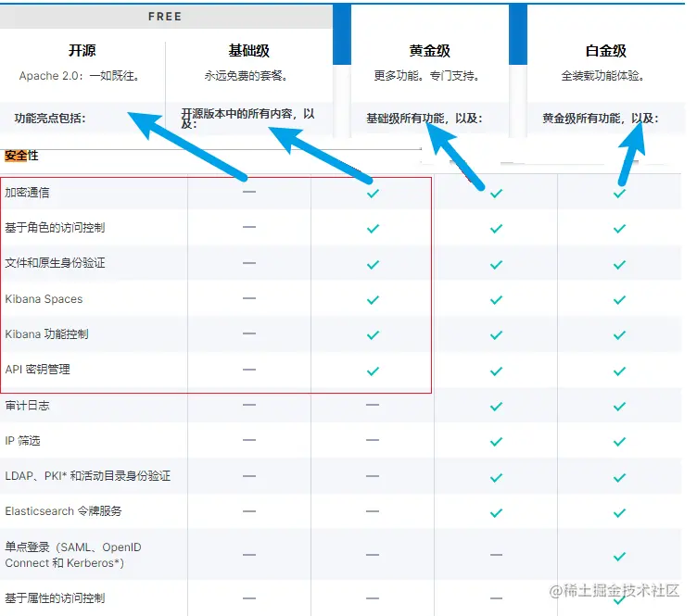The width and height of the screenshot is (697, 616).
Task: Select the 文件和原生身份验证 feature label
Action: [x=55, y=263]
